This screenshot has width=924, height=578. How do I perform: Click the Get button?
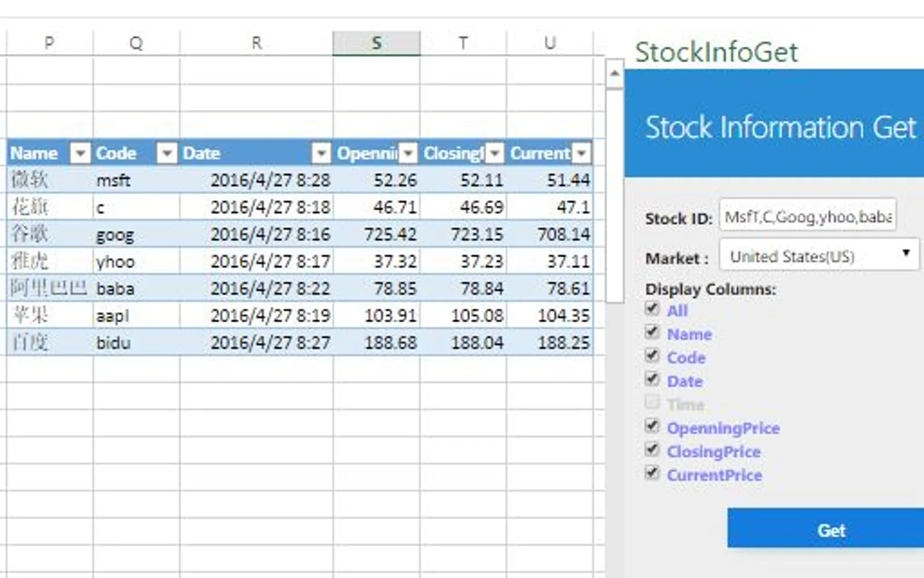pyautogui.click(x=826, y=528)
